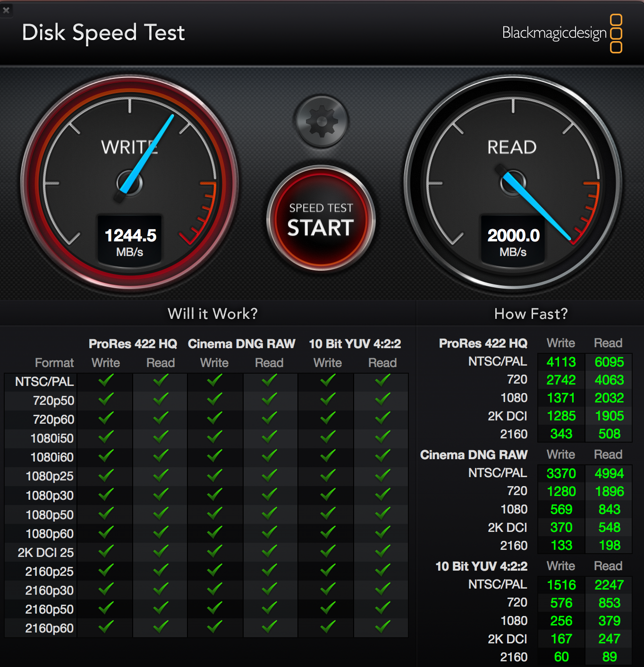Click the 1080p60 format row label
644x667 pixels.
(50, 534)
